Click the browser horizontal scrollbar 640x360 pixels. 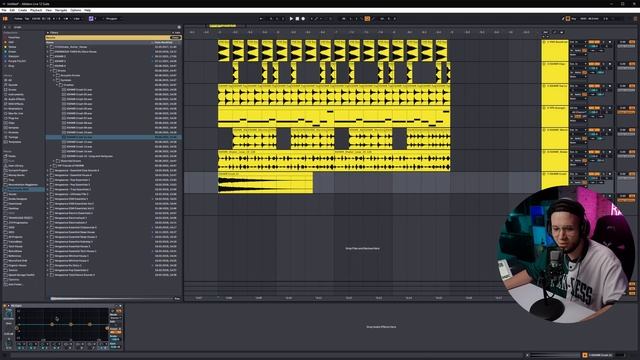pyautogui.click(x=110, y=299)
